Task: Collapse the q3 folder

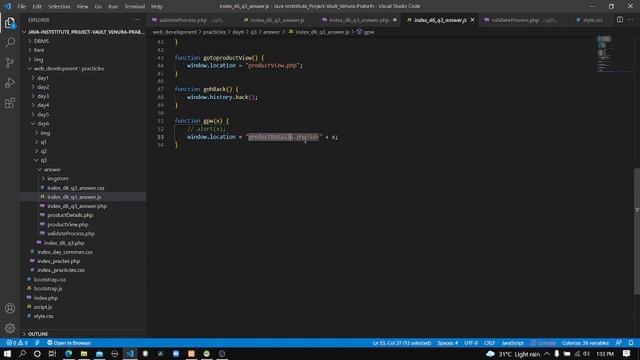Action: coord(43,160)
